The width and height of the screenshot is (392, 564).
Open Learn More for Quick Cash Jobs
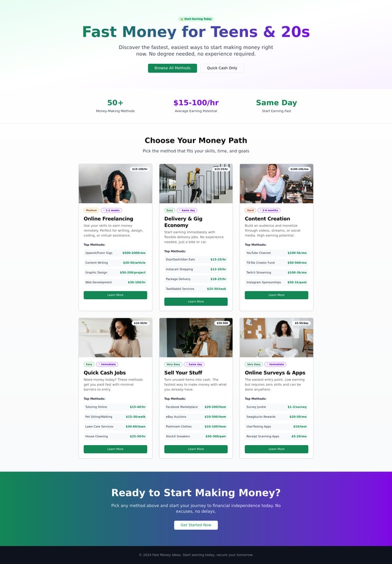[115, 449]
